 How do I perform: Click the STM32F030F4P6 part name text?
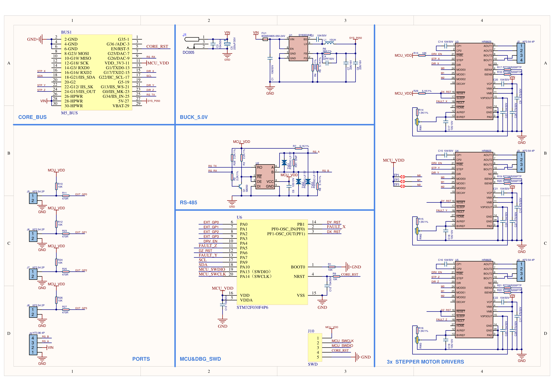[252, 307]
